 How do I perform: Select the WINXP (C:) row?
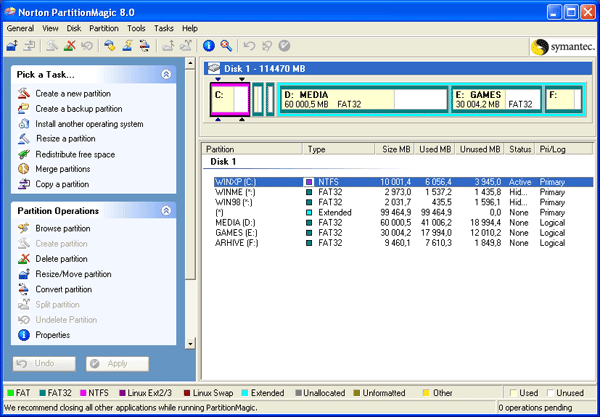pyautogui.click(x=403, y=182)
